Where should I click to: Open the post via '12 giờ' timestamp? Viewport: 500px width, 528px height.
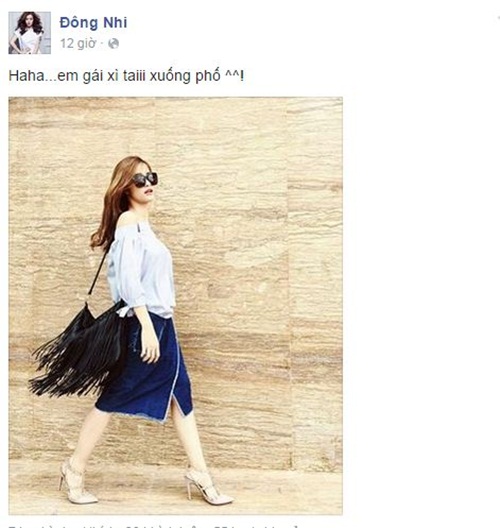78,43
